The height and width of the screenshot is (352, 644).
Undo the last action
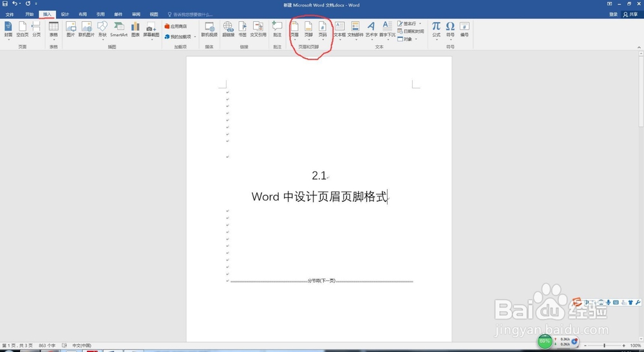15,4
